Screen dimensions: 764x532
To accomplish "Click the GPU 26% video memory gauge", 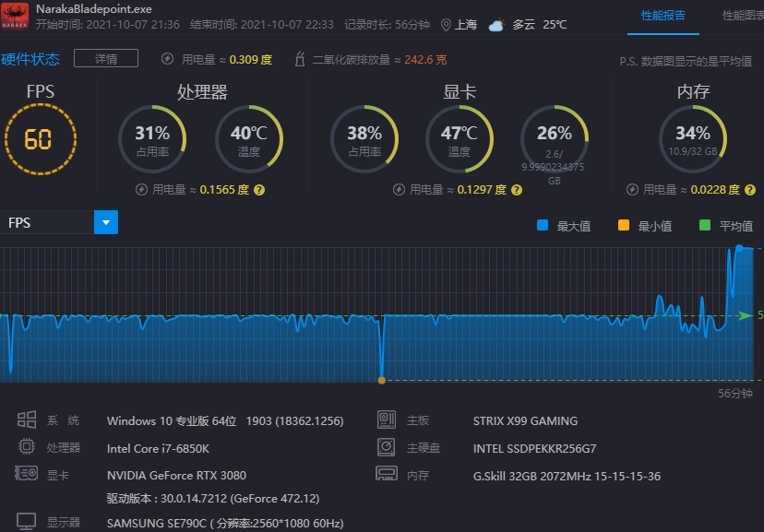I will click(555, 139).
